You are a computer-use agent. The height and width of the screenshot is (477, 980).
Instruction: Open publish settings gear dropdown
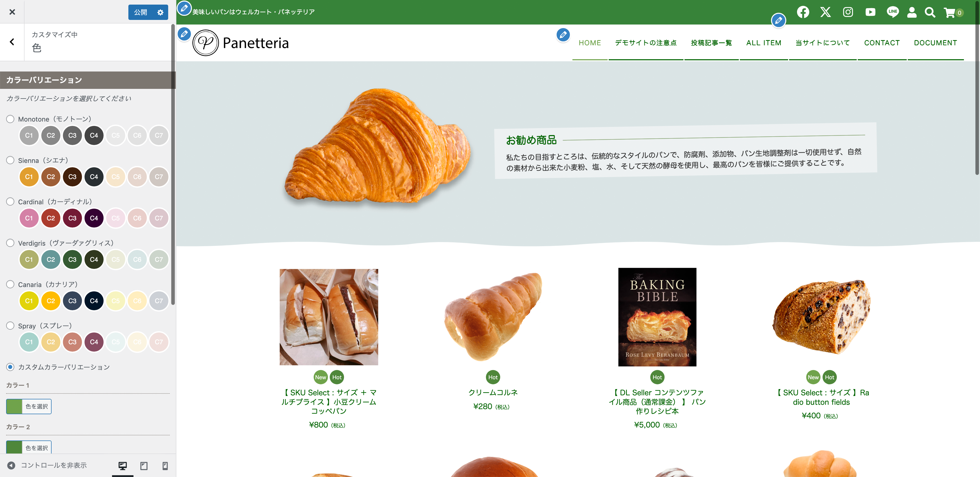pos(160,12)
